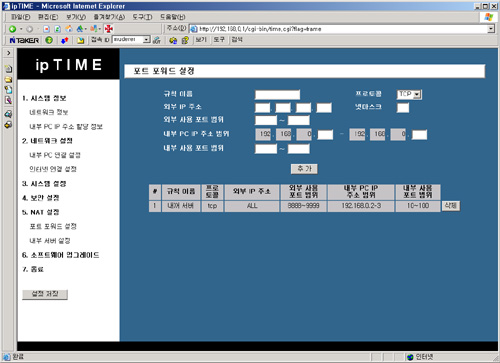Click the red cross toolbar icon

coord(109,29)
